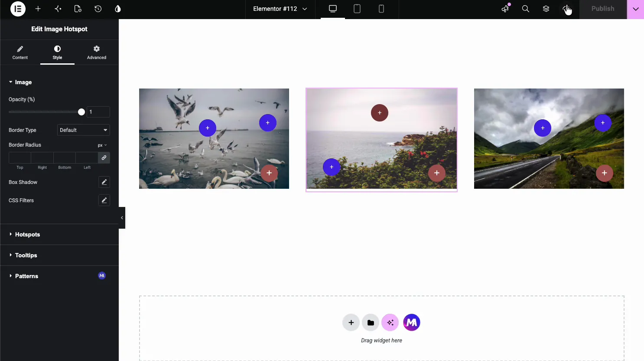Open the Border Type dropdown

point(84,130)
